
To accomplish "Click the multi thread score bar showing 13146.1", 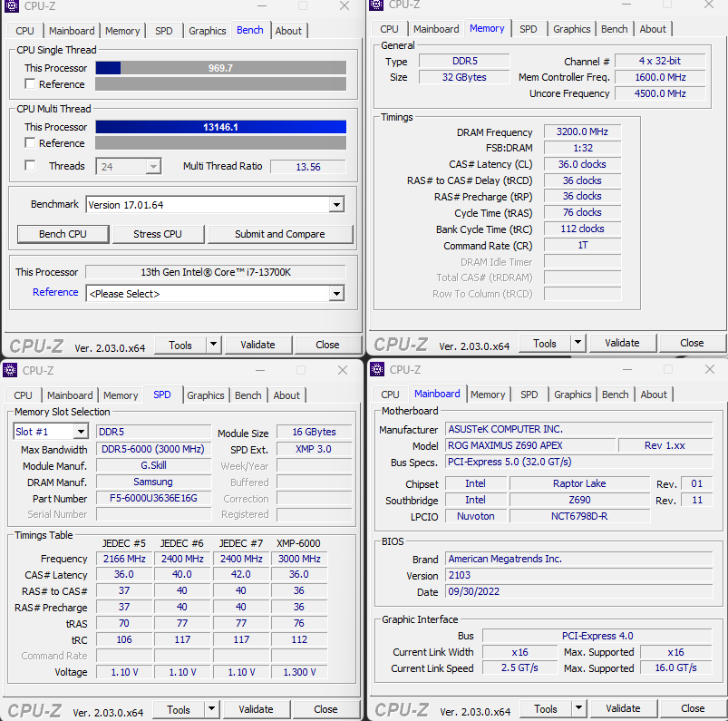I will pos(221,127).
